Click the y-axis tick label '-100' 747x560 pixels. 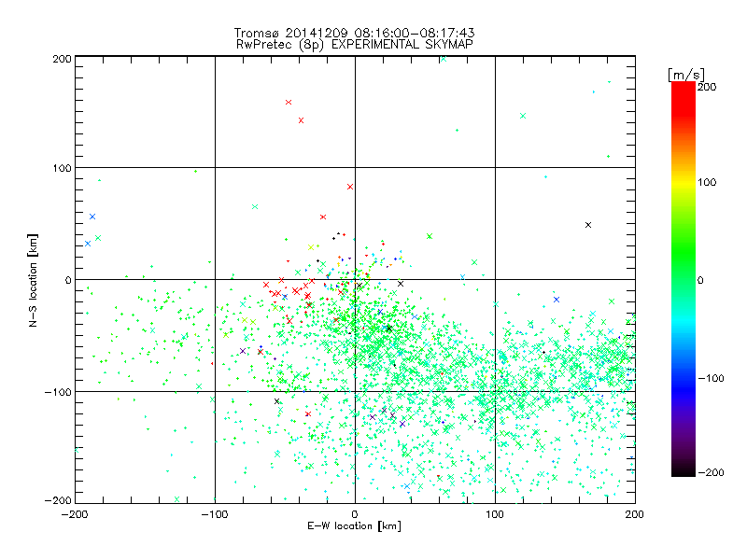(58, 392)
